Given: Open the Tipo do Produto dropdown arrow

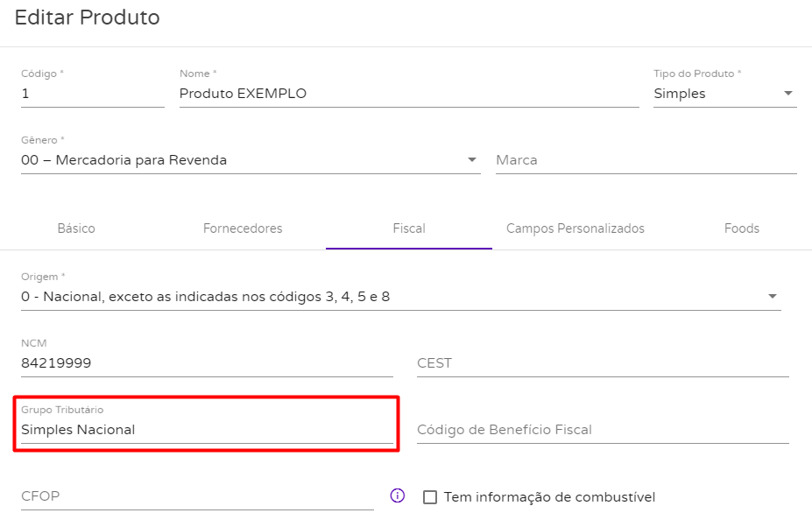Looking at the screenshot, I should coord(787,94).
